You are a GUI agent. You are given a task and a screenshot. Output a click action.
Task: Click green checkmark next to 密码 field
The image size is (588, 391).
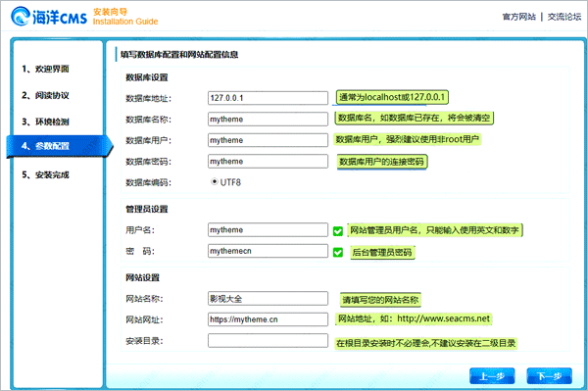[338, 252]
